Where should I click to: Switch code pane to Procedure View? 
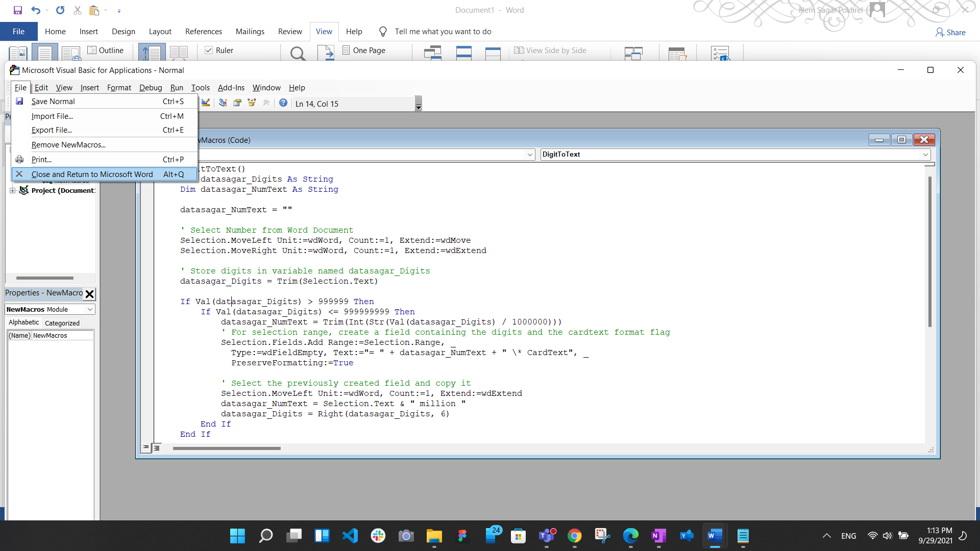[x=146, y=447]
